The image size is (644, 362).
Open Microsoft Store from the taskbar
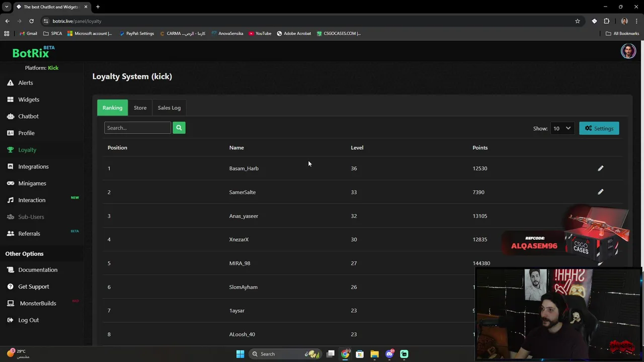point(360,354)
